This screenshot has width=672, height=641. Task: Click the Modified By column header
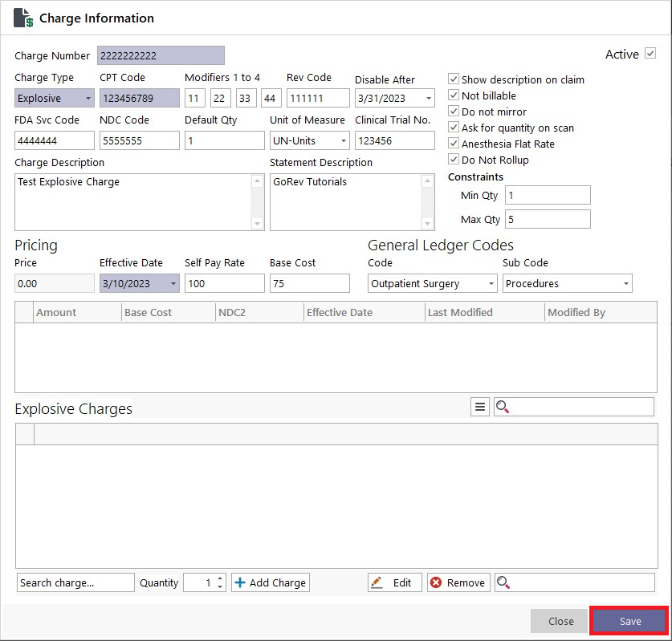(601, 312)
